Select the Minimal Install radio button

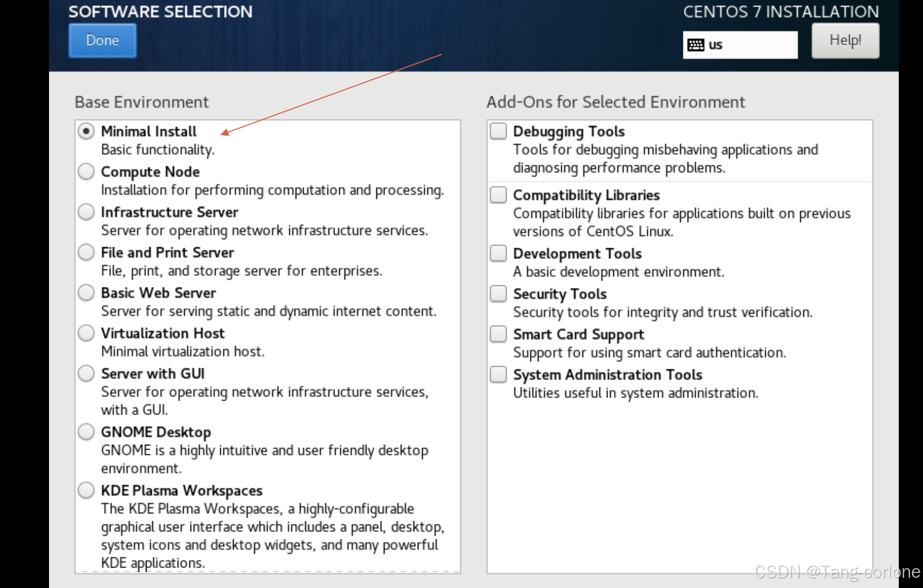86,131
